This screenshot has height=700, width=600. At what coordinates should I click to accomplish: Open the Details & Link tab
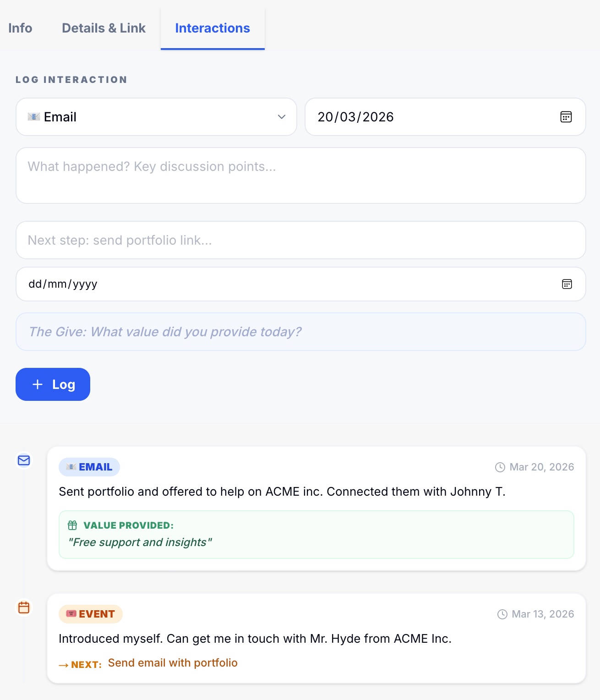coord(104,28)
